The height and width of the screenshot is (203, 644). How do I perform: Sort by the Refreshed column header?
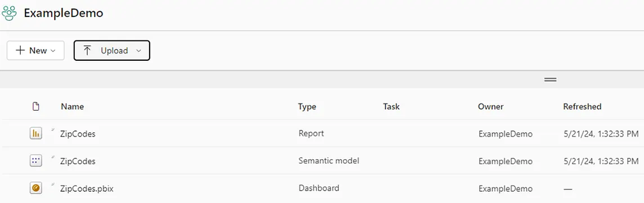coord(583,107)
